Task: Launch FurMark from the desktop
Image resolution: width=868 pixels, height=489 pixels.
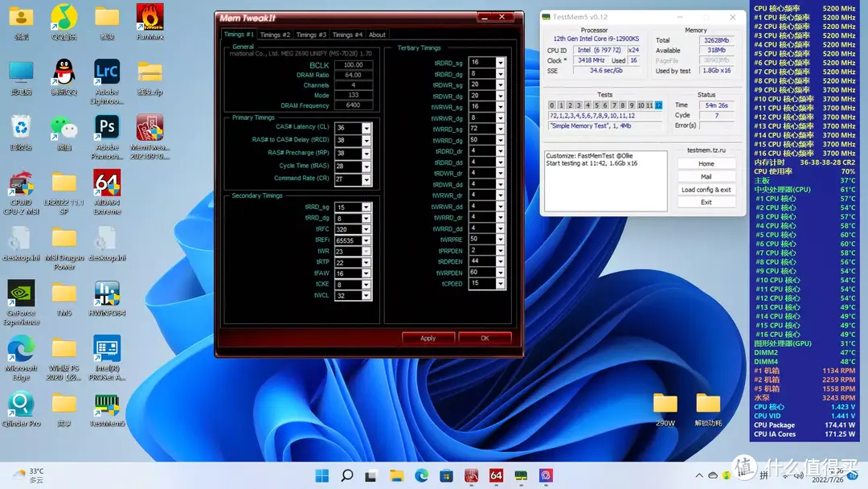Action: click(149, 23)
